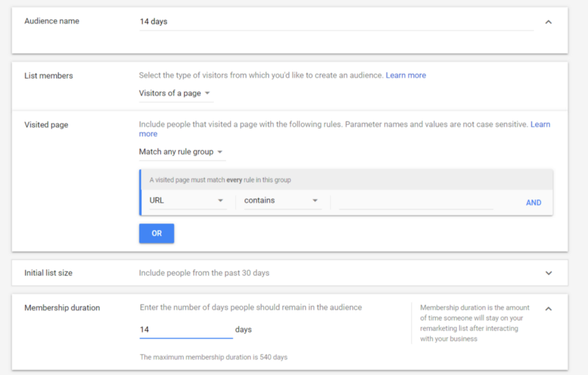Open Learn more link in List members
This screenshot has width=588, height=375.
[406, 76]
